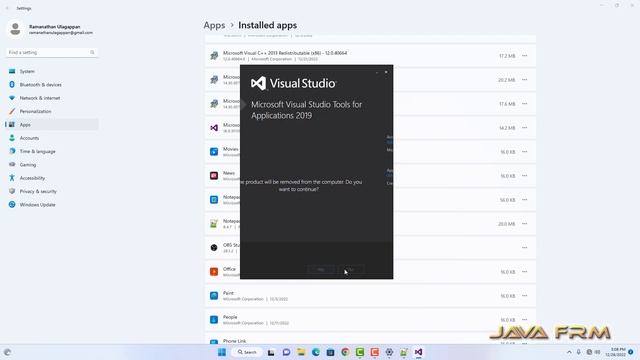Open more options for Paint row
Viewport: 640px width, 360px height.
click(x=524, y=296)
